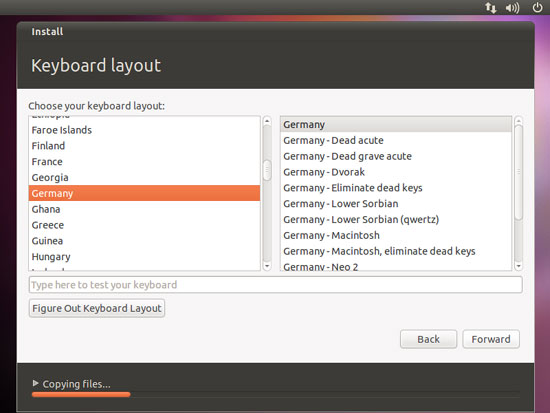
Task: Select Ghana in country list
Action: click(144, 209)
